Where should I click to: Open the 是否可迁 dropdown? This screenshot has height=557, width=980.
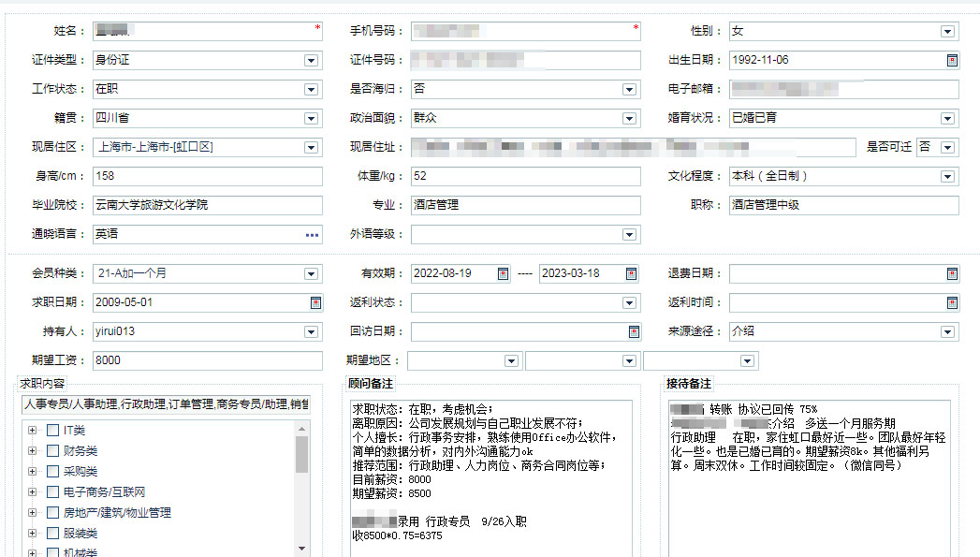click(947, 148)
